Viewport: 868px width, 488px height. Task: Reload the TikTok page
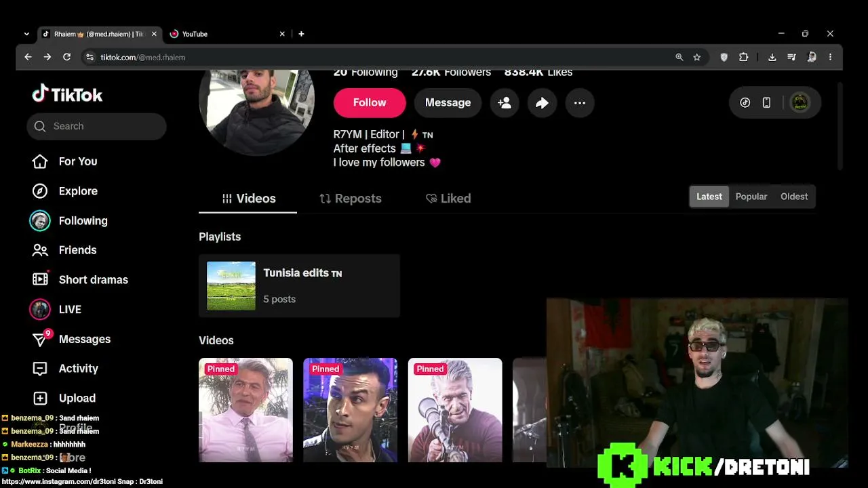[66, 57]
